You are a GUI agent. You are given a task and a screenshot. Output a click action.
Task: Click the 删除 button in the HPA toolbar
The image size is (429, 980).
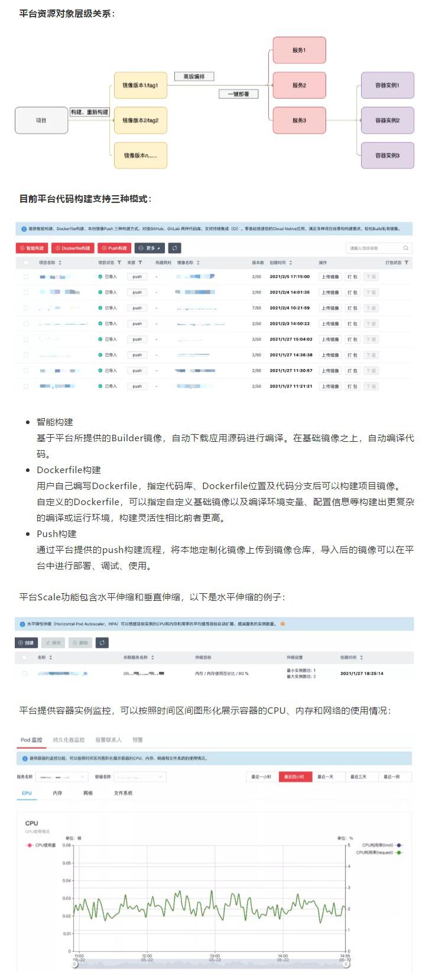[80, 642]
